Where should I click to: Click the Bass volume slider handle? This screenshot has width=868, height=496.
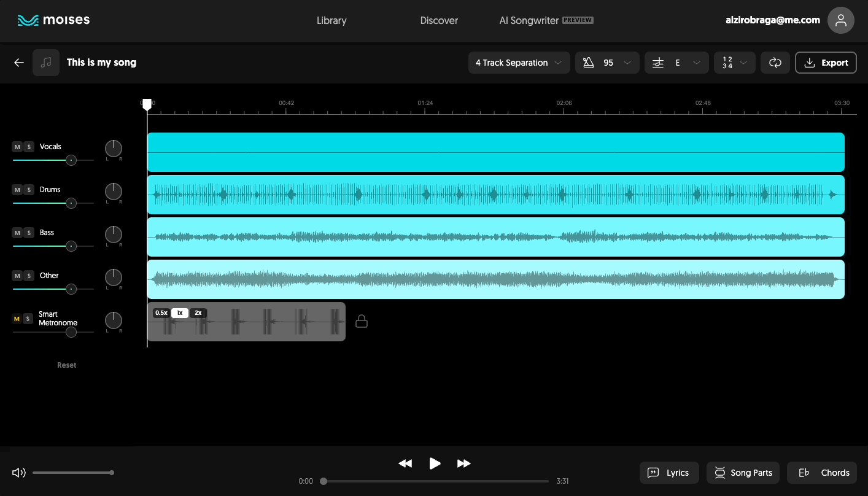point(71,246)
